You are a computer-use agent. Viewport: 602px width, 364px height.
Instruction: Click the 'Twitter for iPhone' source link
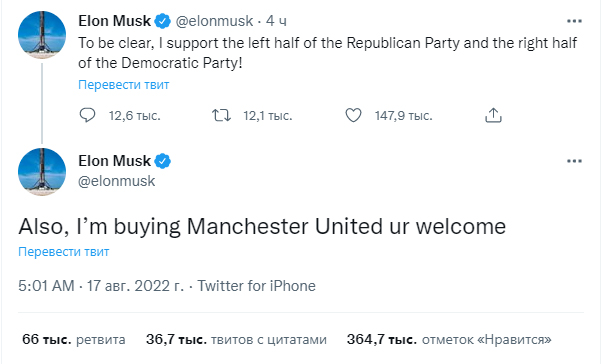point(256,286)
